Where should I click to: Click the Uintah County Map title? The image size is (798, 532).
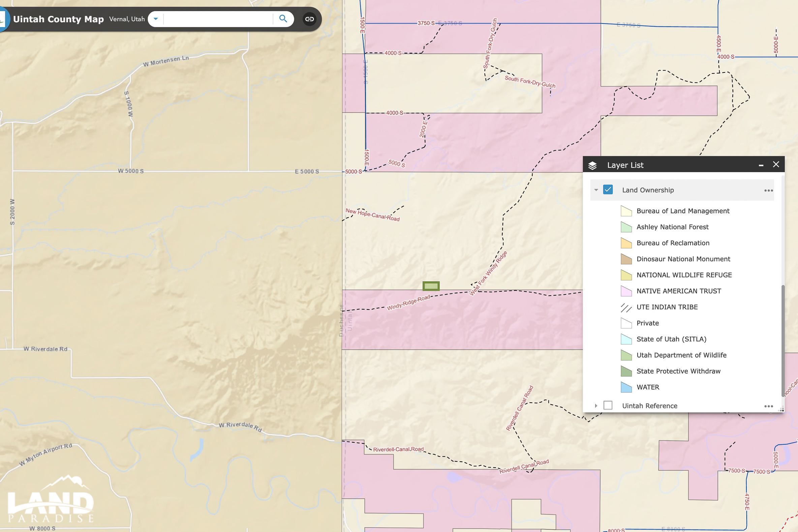(58, 19)
